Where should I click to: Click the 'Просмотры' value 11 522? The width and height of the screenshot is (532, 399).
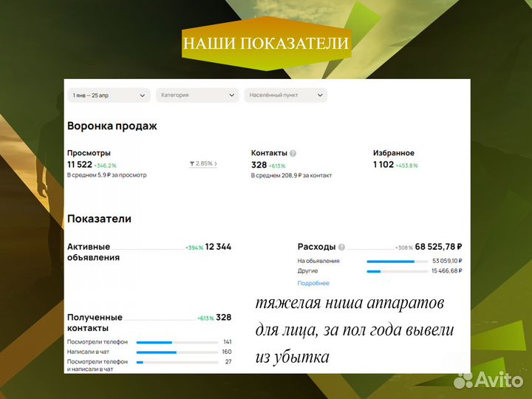[x=80, y=165]
